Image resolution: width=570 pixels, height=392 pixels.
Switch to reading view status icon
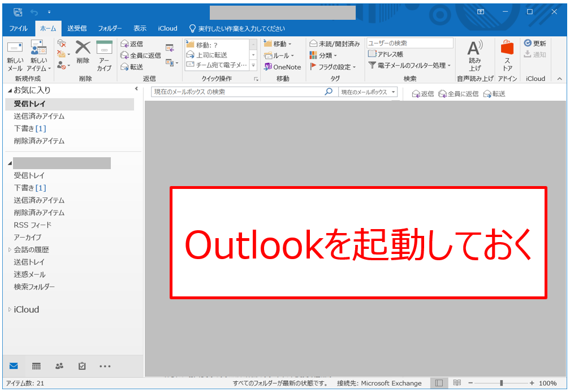tap(457, 383)
